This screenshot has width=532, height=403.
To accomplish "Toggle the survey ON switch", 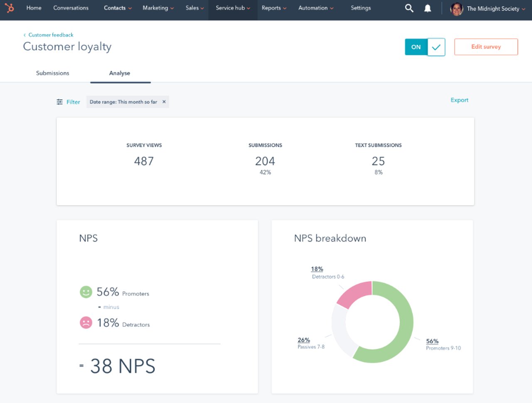I will (415, 47).
